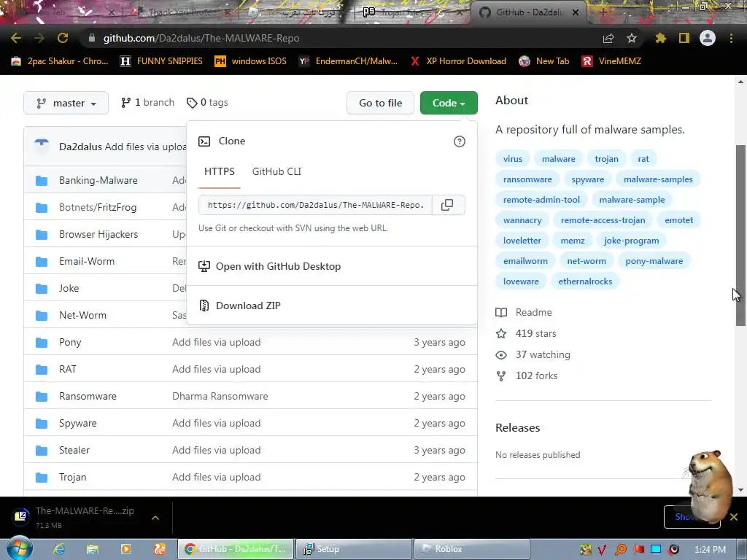Switch to the Roblox taskbar window
Viewport: 747px width, 560px height.
pos(472,549)
